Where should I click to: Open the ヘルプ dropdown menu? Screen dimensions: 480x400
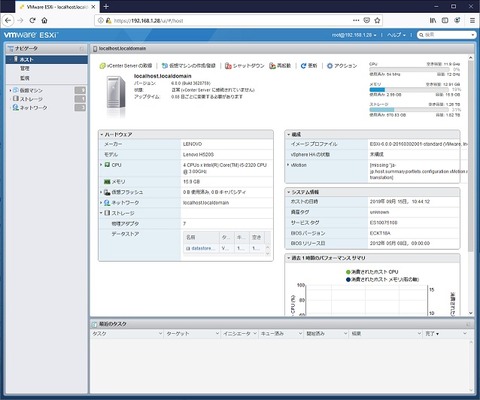396,35
